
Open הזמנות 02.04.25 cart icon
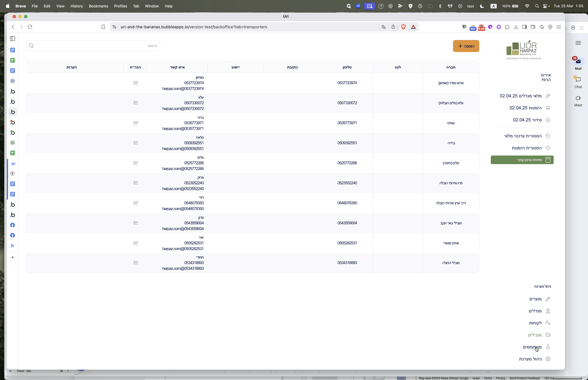548,108
